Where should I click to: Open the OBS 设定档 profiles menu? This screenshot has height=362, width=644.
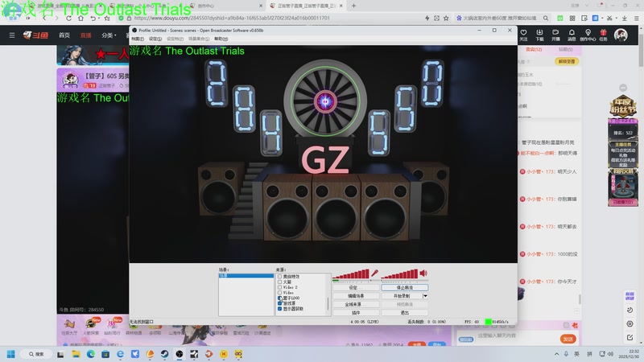[x=175, y=39]
